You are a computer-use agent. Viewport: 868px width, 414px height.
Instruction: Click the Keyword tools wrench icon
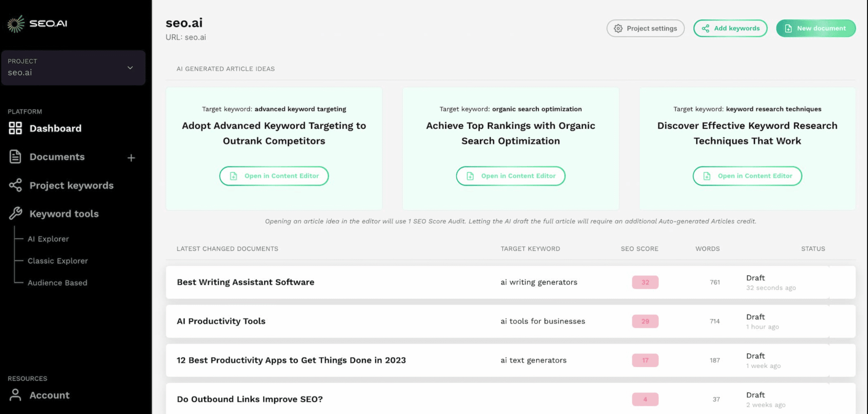[x=15, y=213]
